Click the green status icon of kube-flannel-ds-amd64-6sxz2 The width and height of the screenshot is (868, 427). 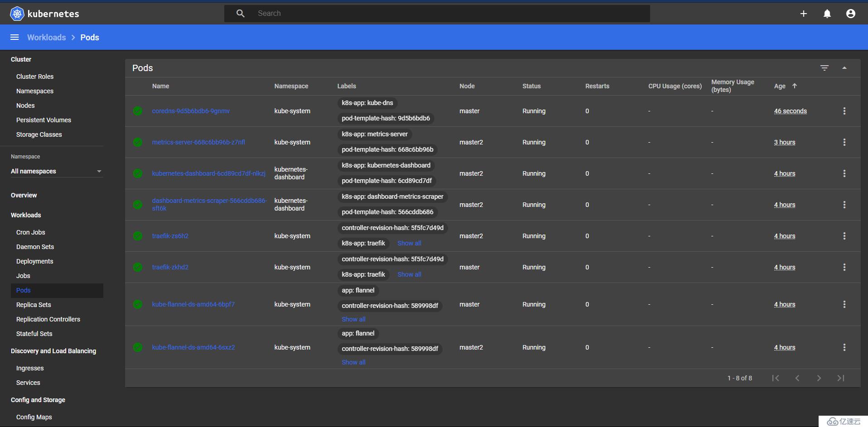(x=138, y=347)
